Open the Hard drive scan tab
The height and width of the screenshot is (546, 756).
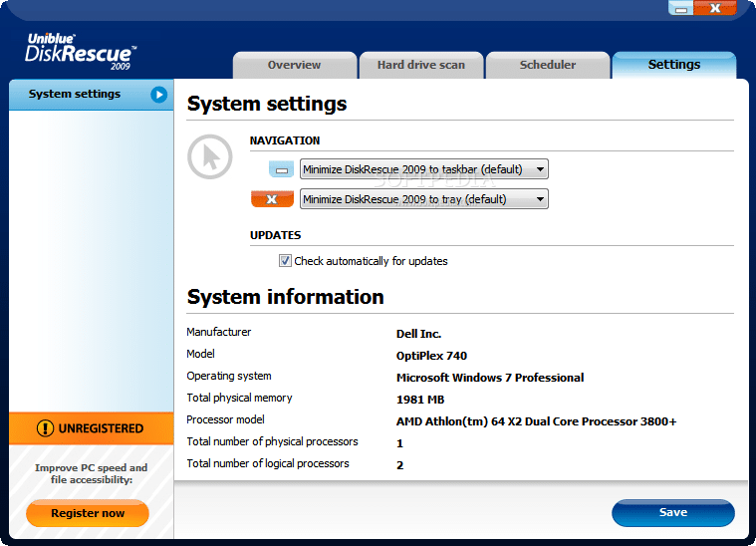point(421,65)
